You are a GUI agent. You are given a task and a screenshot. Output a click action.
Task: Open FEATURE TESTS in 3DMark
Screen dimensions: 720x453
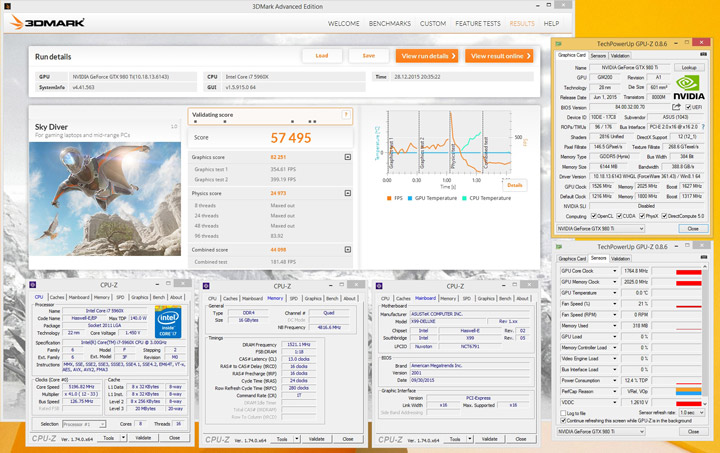(478, 23)
